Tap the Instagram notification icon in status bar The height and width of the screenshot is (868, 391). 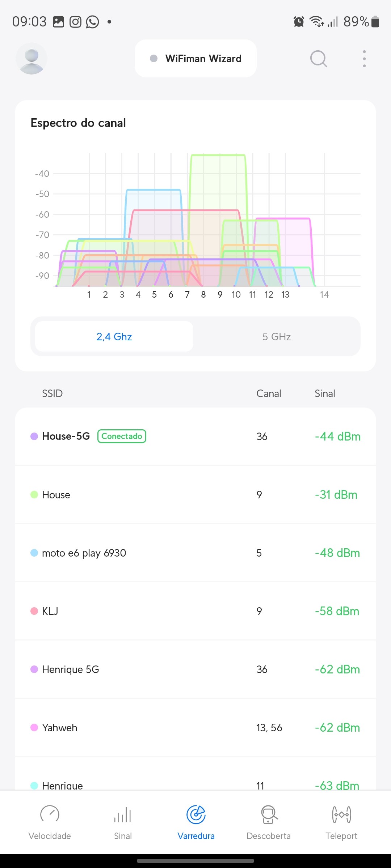click(75, 22)
